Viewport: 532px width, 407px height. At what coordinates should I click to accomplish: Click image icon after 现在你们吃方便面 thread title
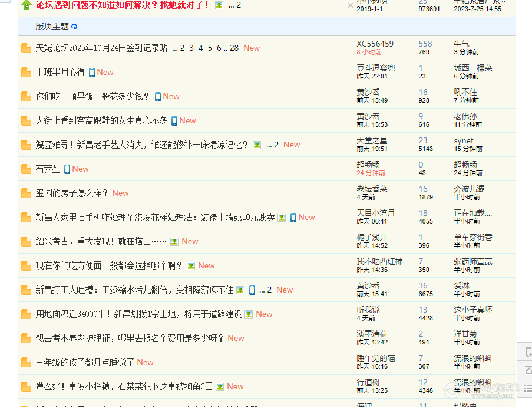point(191,266)
